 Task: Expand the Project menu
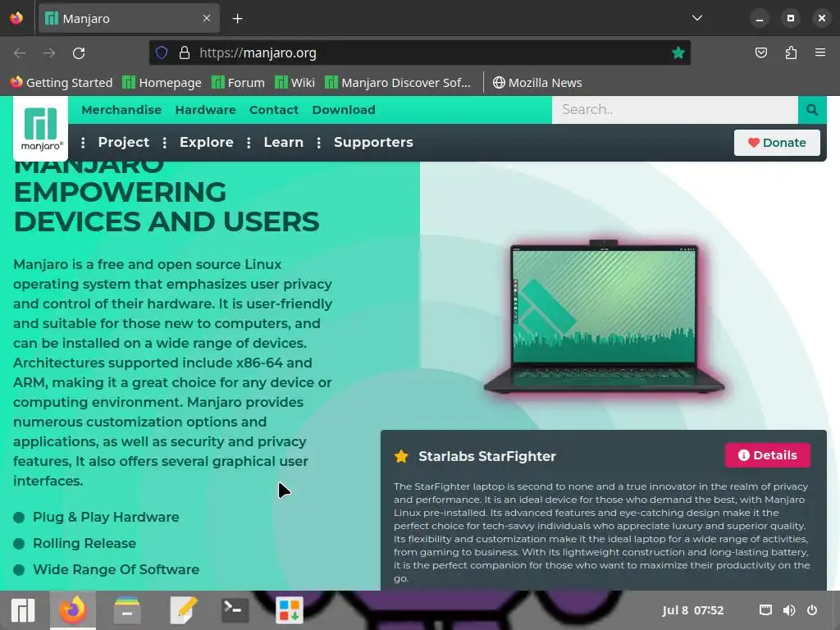(123, 143)
